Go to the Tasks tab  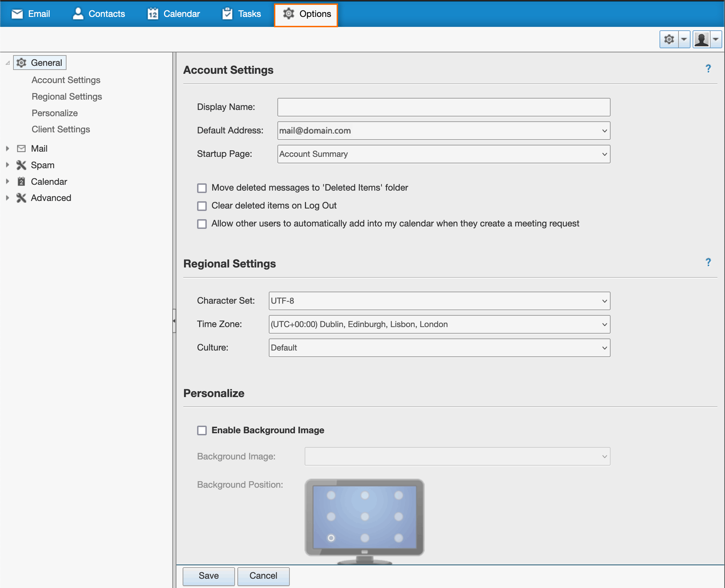pos(241,14)
